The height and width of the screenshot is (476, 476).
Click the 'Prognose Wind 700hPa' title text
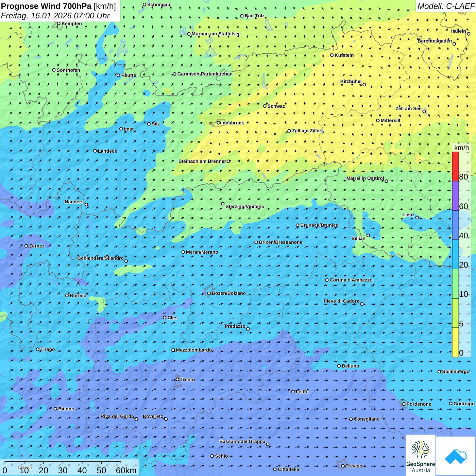(x=46, y=6)
